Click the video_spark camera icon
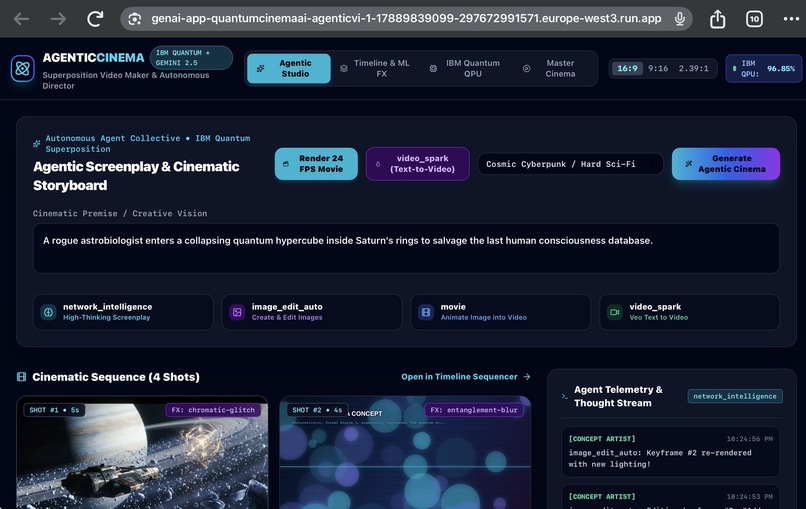 (x=614, y=312)
